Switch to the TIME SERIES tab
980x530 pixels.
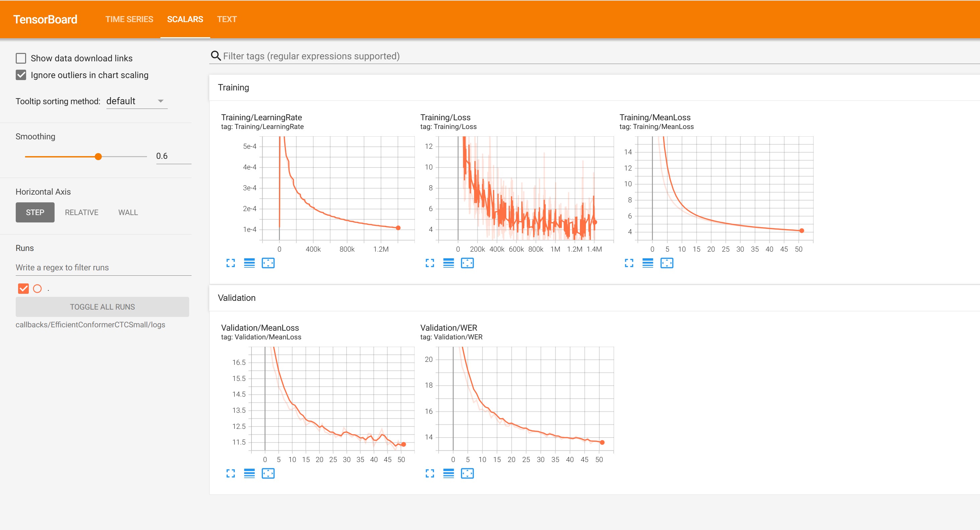pyautogui.click(x=129, y=19)
